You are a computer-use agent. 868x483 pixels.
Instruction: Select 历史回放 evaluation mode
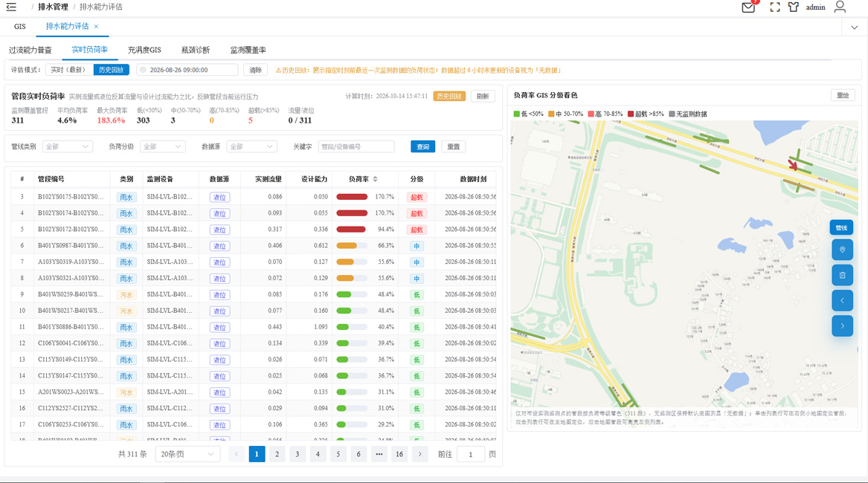[x=112, y=70]
